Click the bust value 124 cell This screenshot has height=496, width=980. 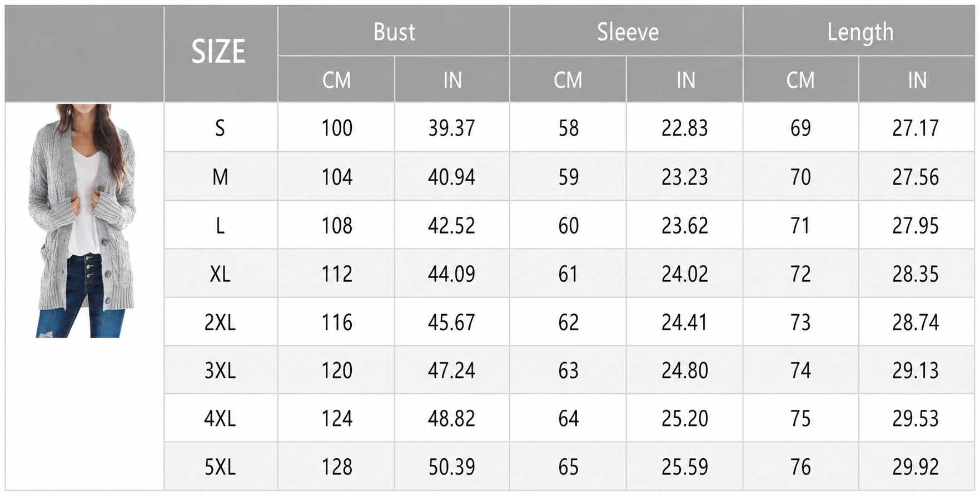click(336, 418)
